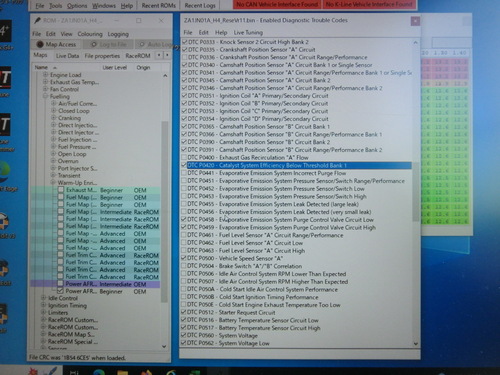Image resolution: width=500 pixels, height=375 pixels.
Task: Expand the Ignition Timing tree node
Action: point(43,305)
